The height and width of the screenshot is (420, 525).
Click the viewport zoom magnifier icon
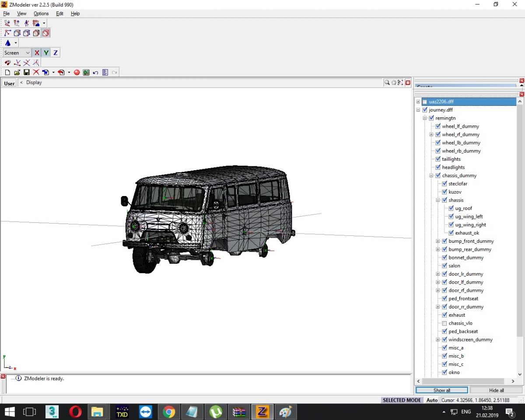[x=387, y=82]
